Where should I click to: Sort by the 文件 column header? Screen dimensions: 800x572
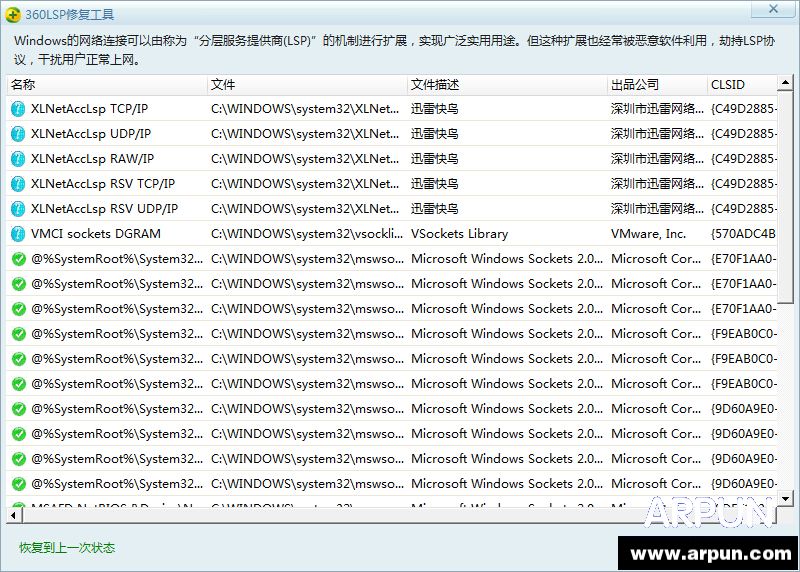click(x=308, y=85)
